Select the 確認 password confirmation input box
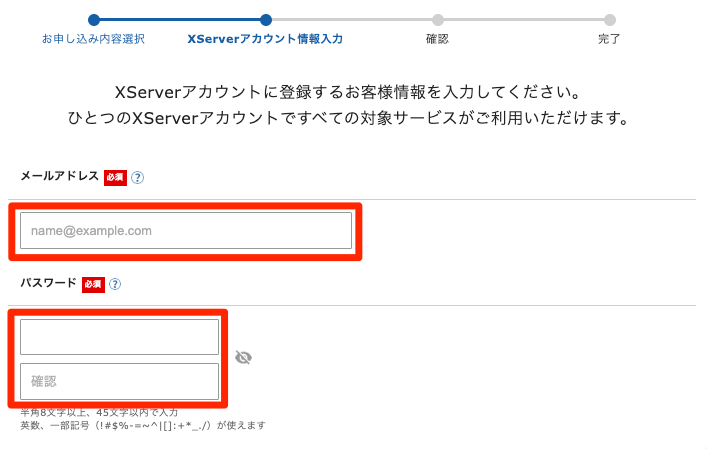This screenshot has width=708, height=449. pos(119,381)
